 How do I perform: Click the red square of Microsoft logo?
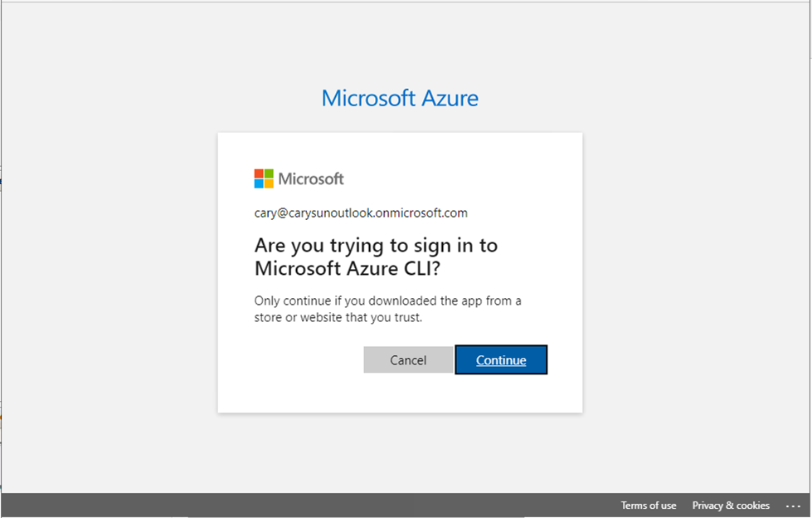(259, 173)
